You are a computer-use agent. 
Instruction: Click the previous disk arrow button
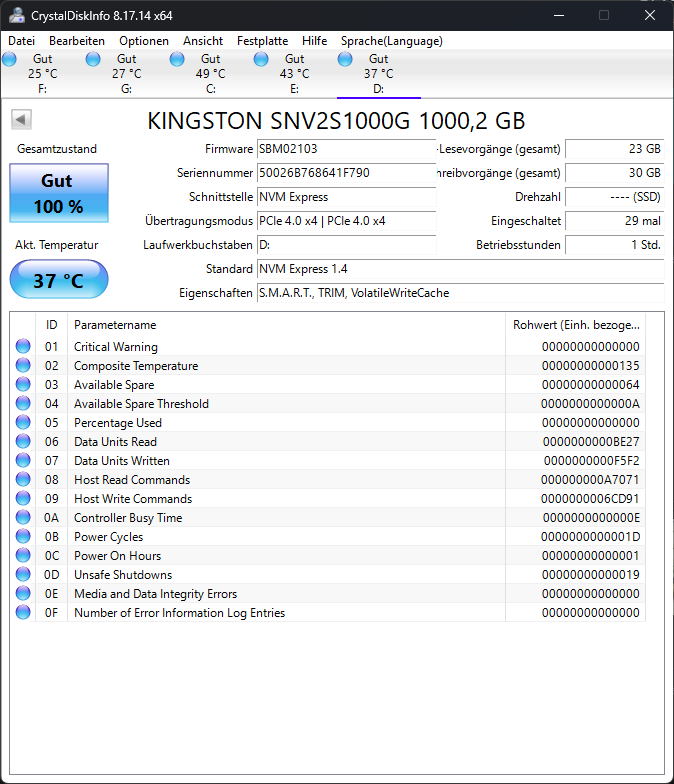point(21,120)
